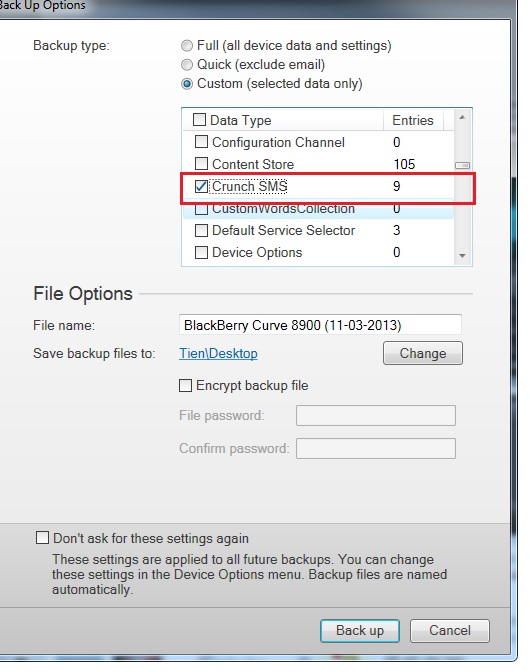Check the Configuration Channel checkbox
Screen dimensions: 530x672
[201, 142]
